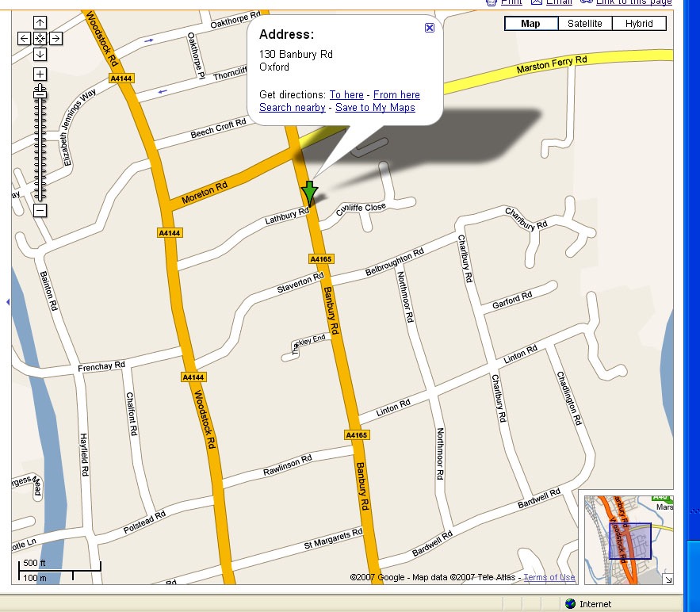Click the Internet zone status bar icon
The width and height of the screenshot is (700, 612).
click(x=570, y=603)
